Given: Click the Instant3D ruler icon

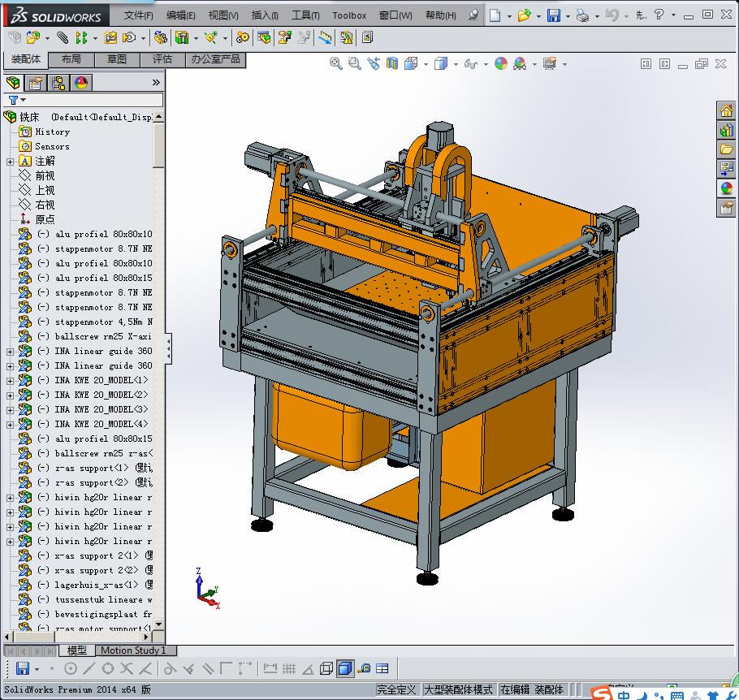Looking at the screenshot, I should pos(325,37).
